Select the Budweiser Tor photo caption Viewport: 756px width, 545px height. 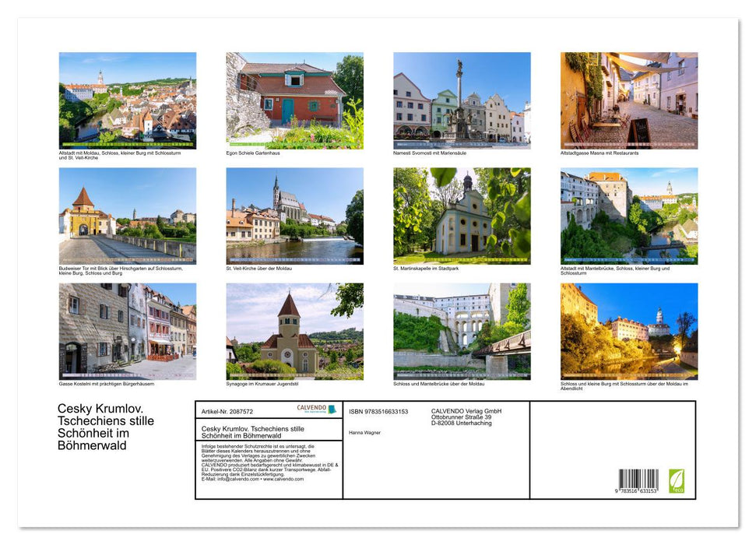pos(121,272)
